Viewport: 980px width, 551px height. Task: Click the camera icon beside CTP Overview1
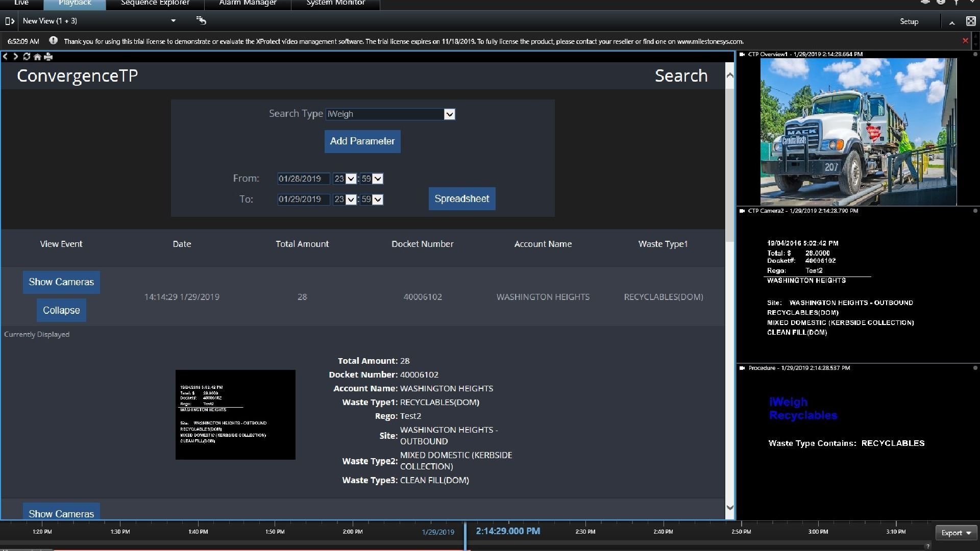tap(742, 54)
